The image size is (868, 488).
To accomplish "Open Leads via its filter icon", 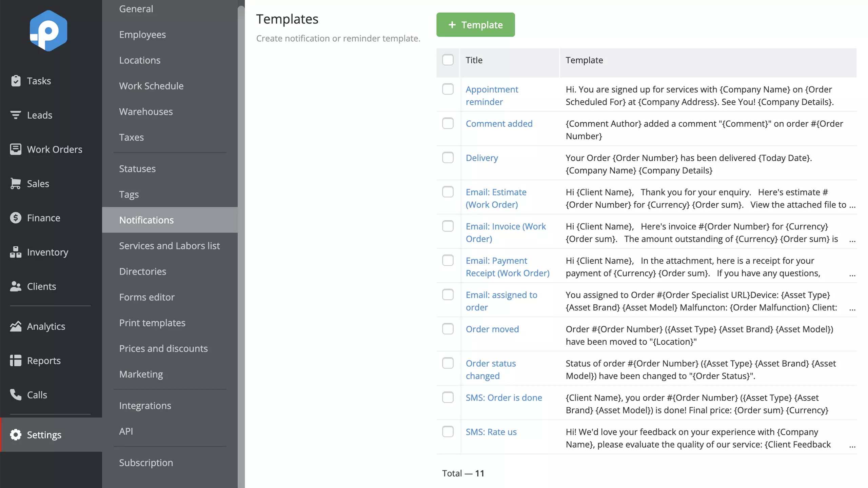I will coord(16,115).
